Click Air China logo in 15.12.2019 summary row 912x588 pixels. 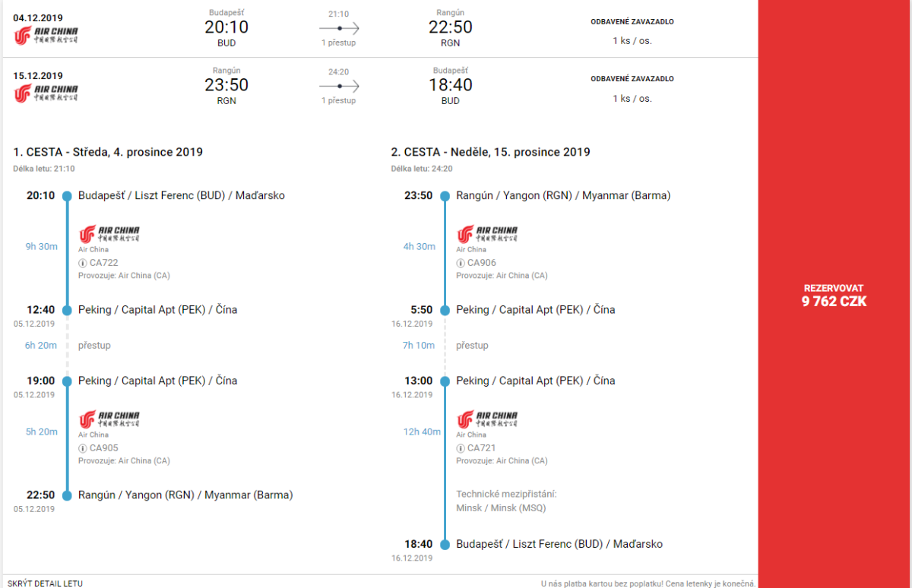46,94
